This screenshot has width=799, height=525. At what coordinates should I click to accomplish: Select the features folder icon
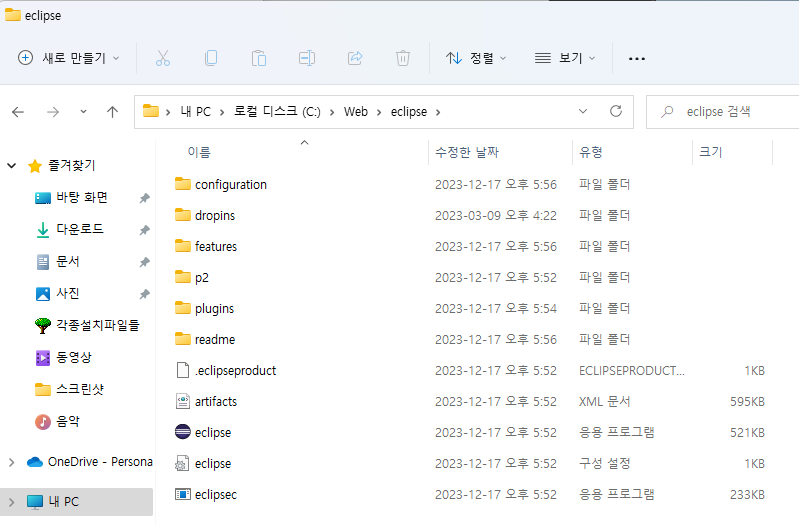coord(182,246)
